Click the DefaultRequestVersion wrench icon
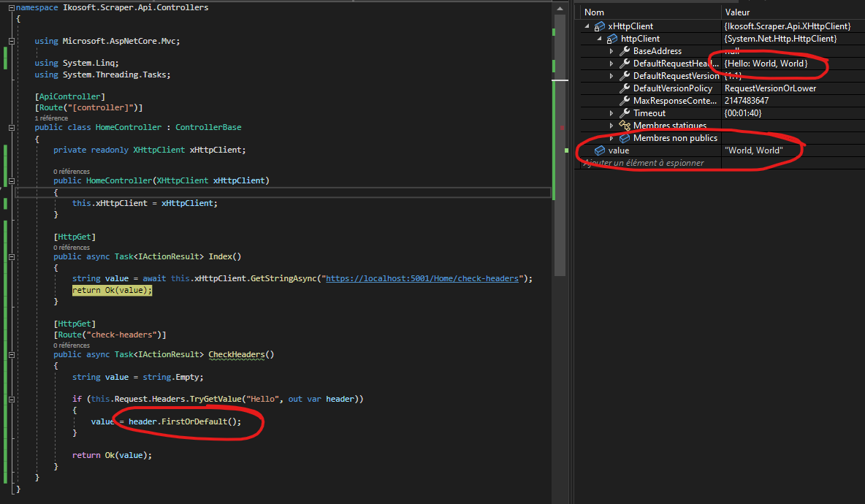The width and height of the screenshot is (865, 504). (625, 75)
